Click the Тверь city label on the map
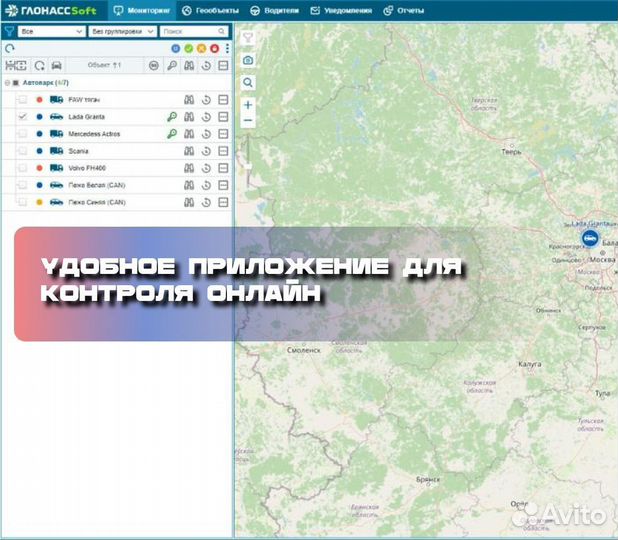618x540 pixels. (511, 151)
